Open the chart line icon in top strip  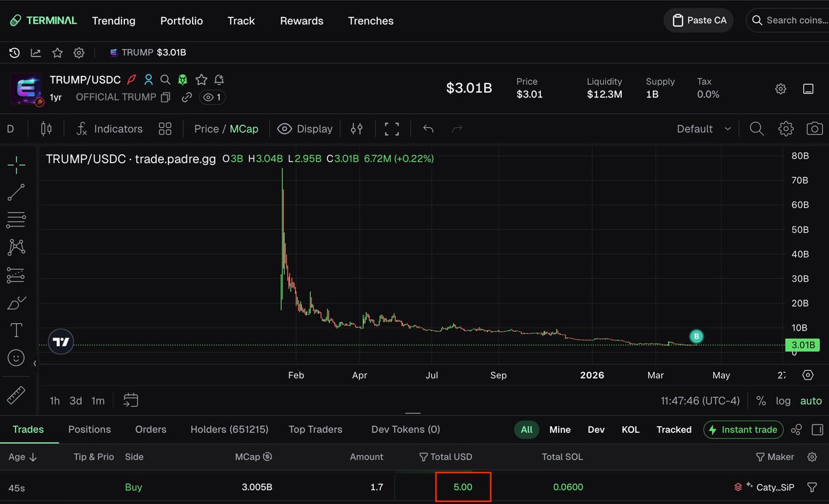point(36,52)
